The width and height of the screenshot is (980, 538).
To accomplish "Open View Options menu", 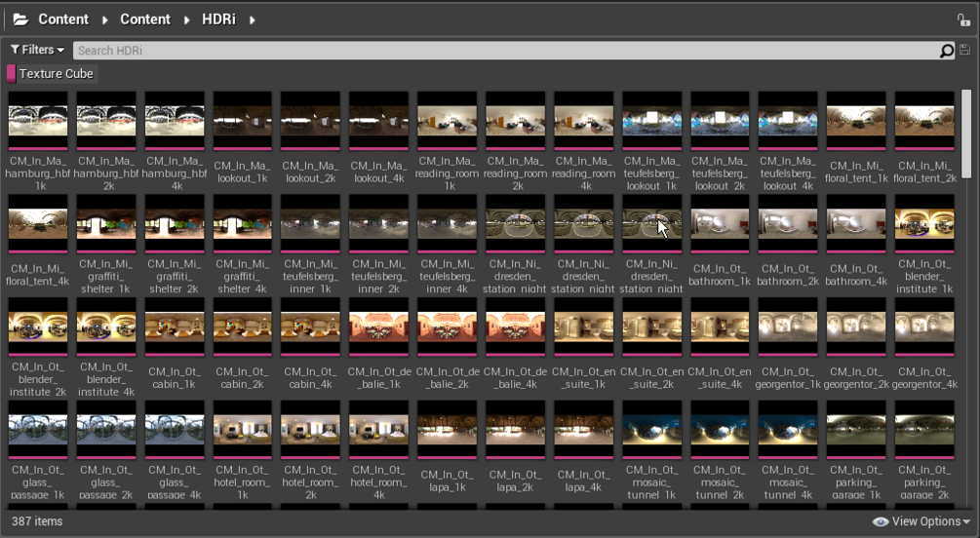I will [x=921, y=521].
